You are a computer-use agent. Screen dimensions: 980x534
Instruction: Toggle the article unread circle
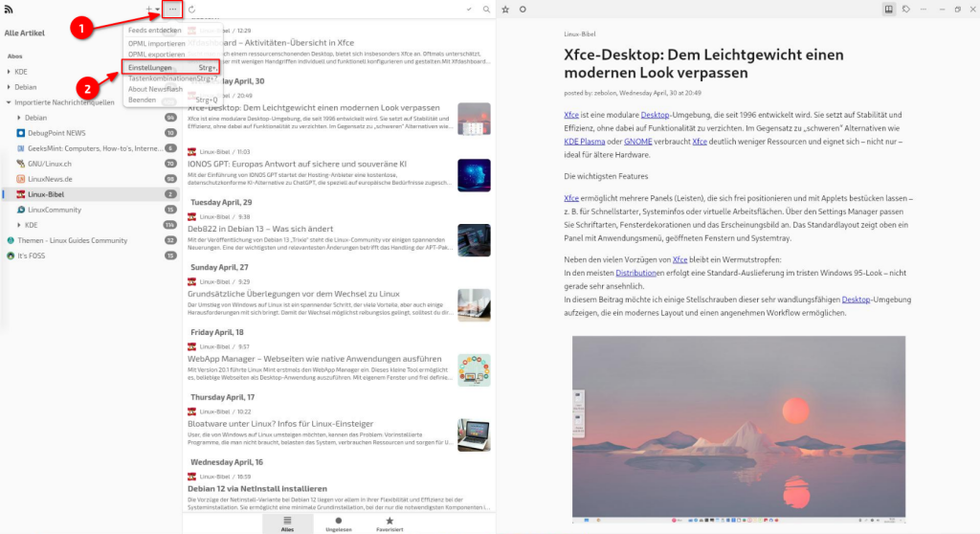[523, 10]
